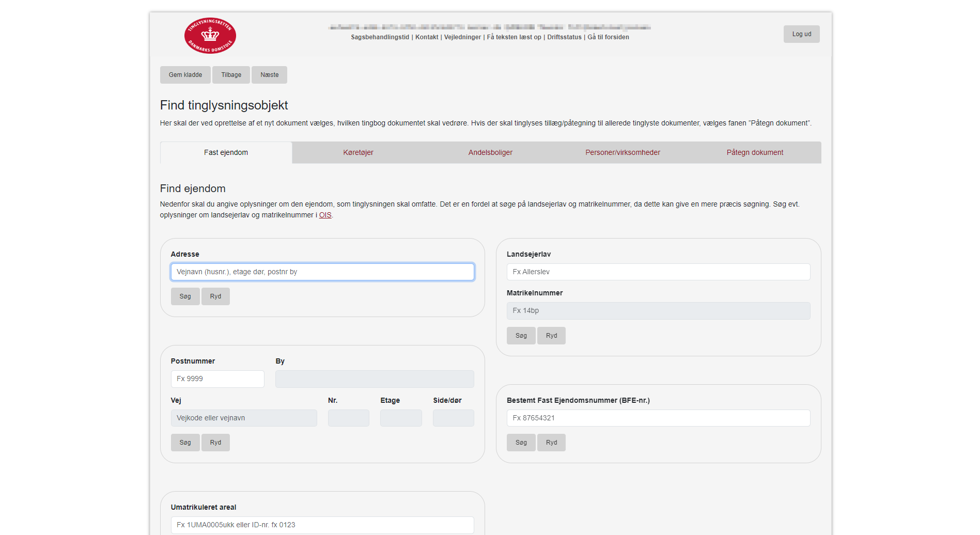
Task: Switch to the Køretøjer tab
Action: click(358, 152)
